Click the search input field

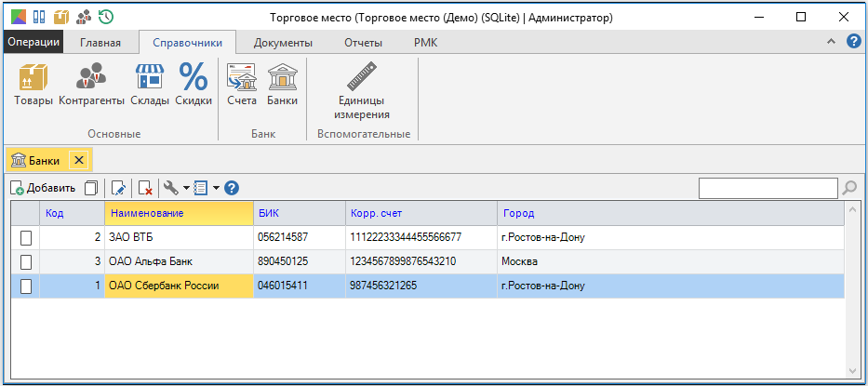click(x=768, y=188)
